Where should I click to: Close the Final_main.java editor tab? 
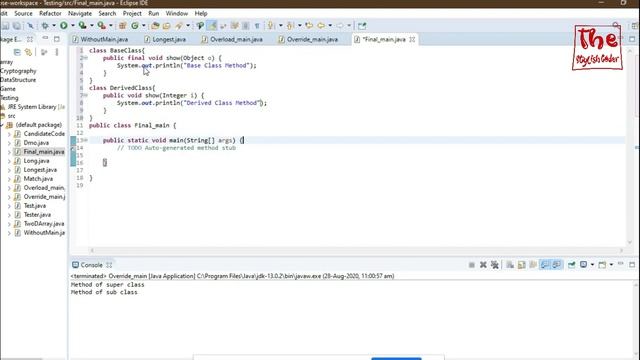[412, 39]
